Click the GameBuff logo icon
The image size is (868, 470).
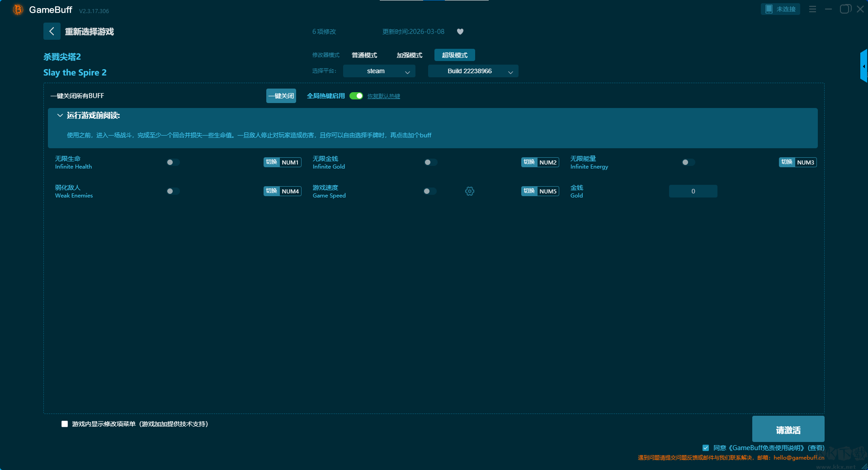[18, 9]
